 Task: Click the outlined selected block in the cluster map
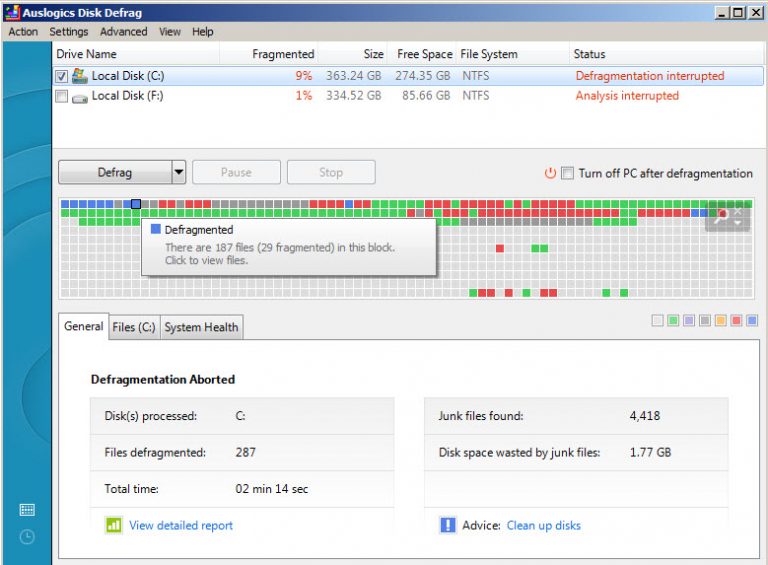coord(136,204)
